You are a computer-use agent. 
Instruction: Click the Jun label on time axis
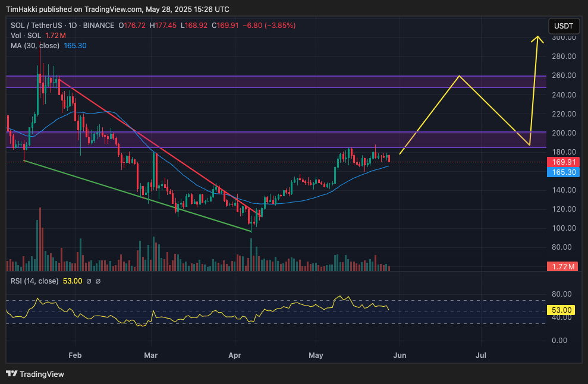coord(400,355)
